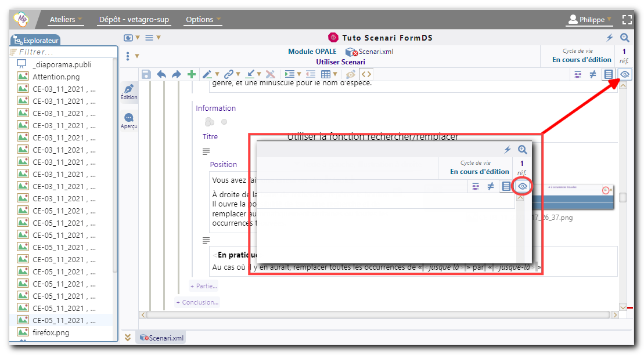
Task: Select _diaporama.publi in the explorer
Action: click(62, 64)
